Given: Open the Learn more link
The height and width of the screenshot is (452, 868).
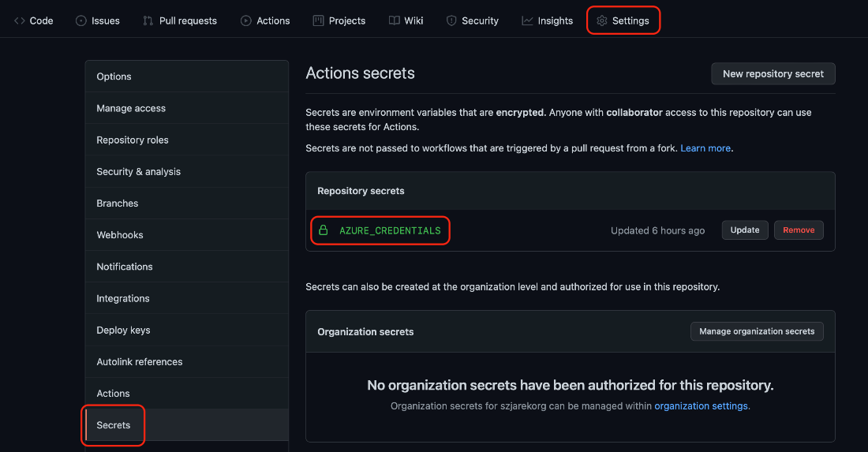Looking at the screenshot, I should (705, 148).
